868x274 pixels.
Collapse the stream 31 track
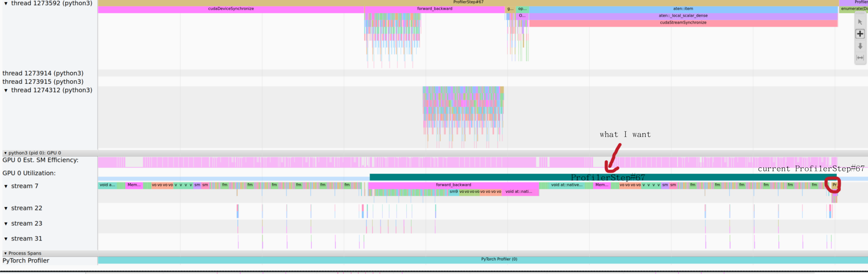tap(6, 239)
